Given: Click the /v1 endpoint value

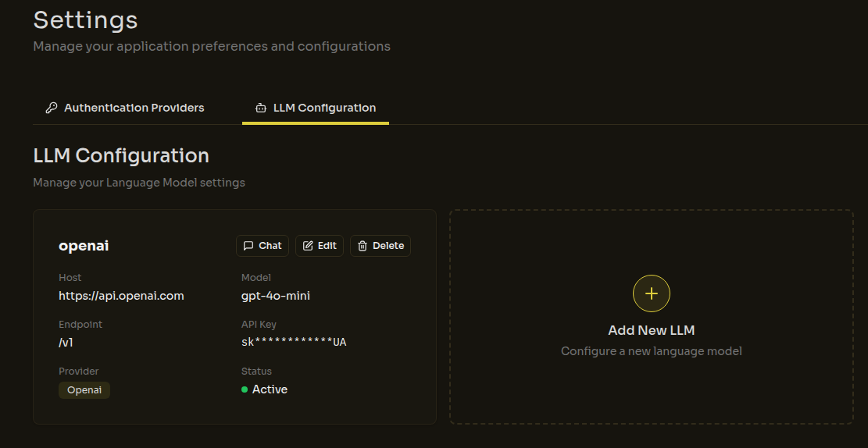Looking at the screenshot, I should pyautogui.click(x=66, y=342).
